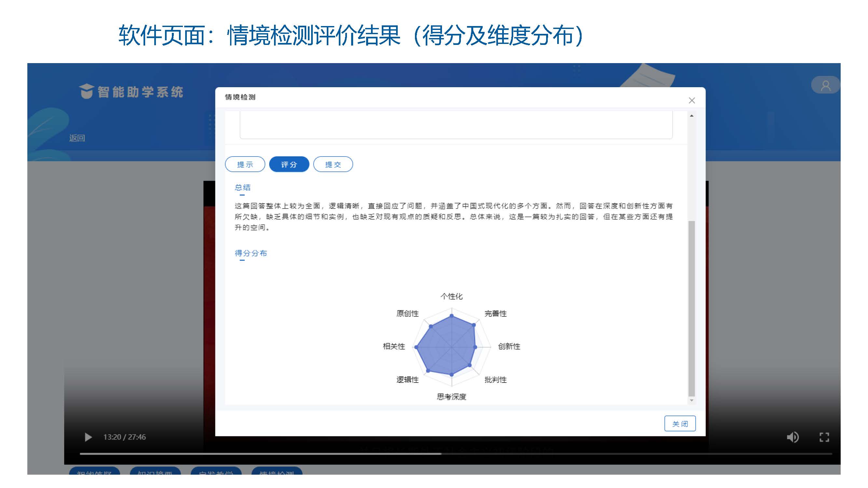The height and width of the screenshot is (488, 868).
Task: Click the dialog vertical scrollbar thumb
Action: (691, 308)
